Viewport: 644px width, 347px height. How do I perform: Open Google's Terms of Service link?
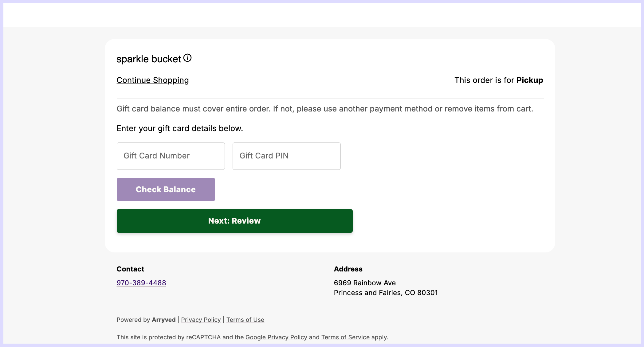pyautogui.click(x=345, y=337)
